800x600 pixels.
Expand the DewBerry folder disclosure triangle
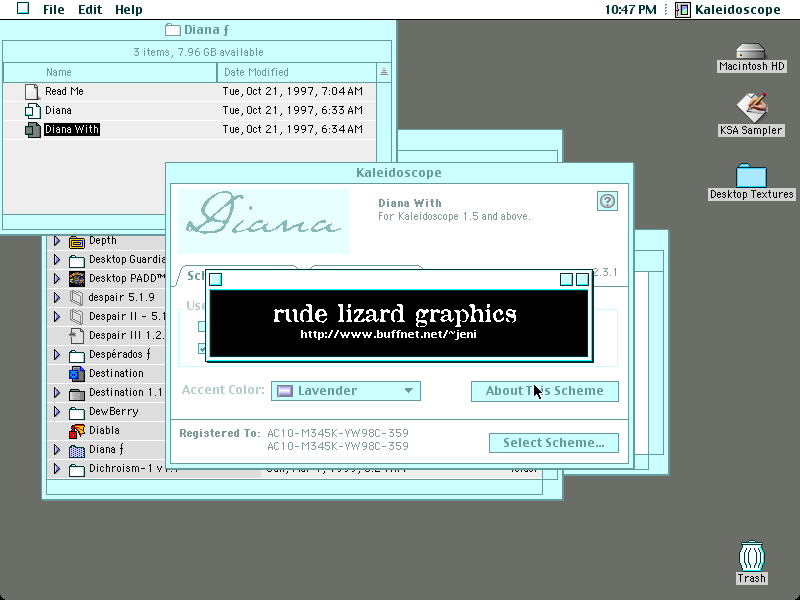57,411
